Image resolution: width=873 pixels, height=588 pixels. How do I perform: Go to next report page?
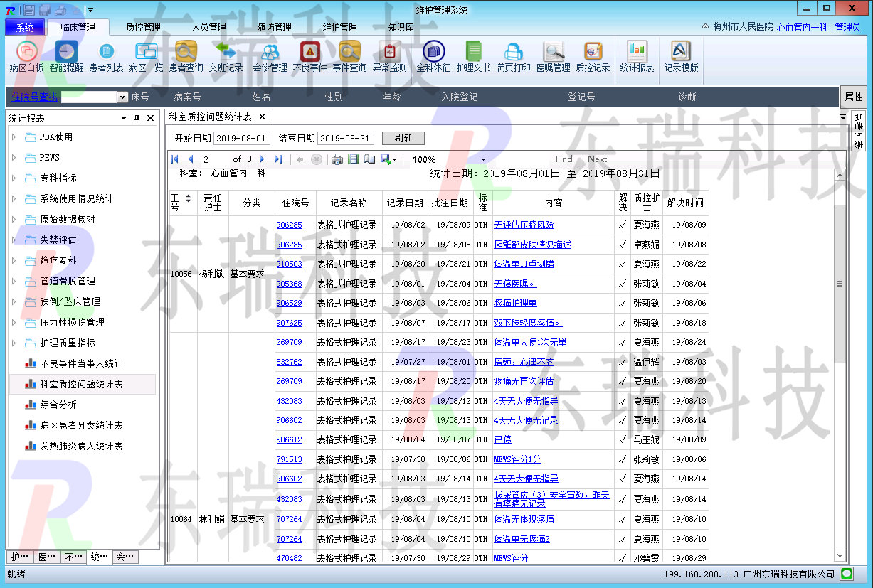263,159
